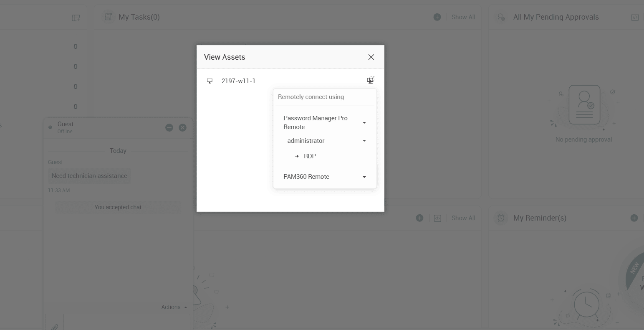Screen dimensions: 644x330
Task: Select 'Need technician assistance' chat message
Action: pos(89,176)
